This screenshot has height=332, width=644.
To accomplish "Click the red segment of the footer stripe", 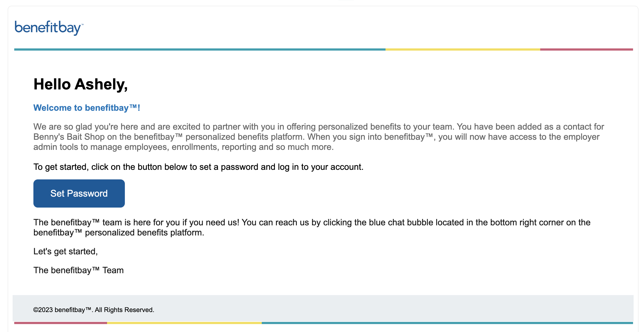I will pos(61,323).
